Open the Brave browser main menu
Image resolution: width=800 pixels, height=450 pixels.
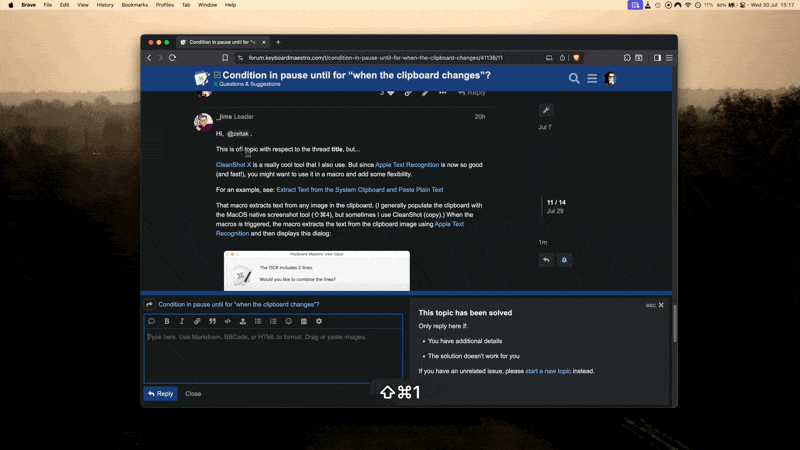669,58
